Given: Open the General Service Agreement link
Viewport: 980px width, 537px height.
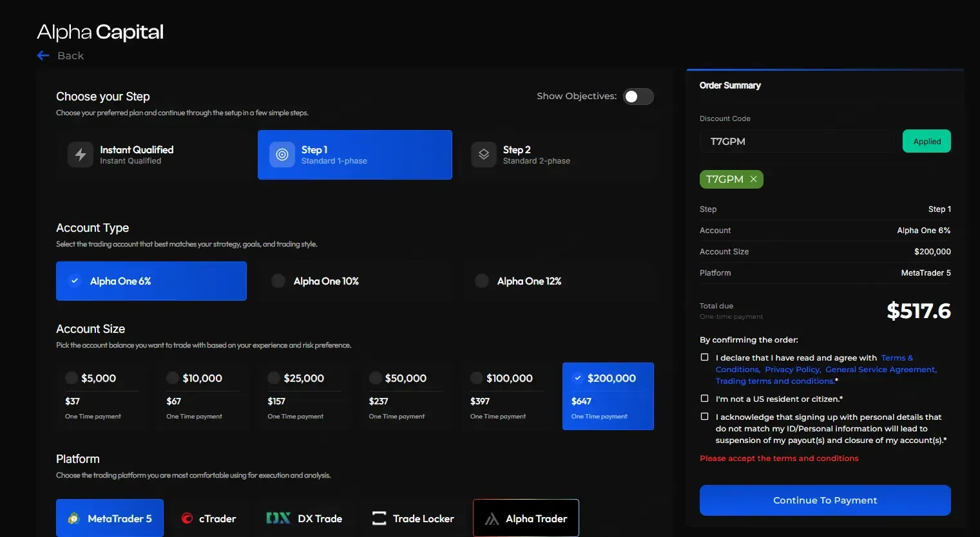Looking at the screenshot, I should click(881, 370).
